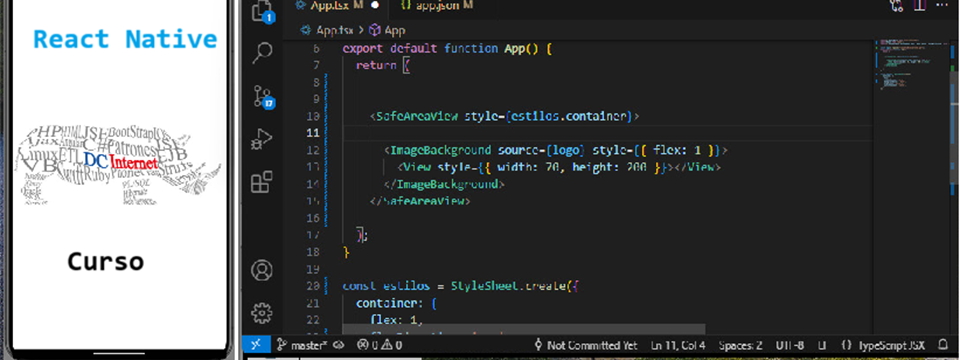This screenshot has width=960, height=360.
Task: Click the Ln 11, Col 4 indicator
Action: [x=678, y=345]
